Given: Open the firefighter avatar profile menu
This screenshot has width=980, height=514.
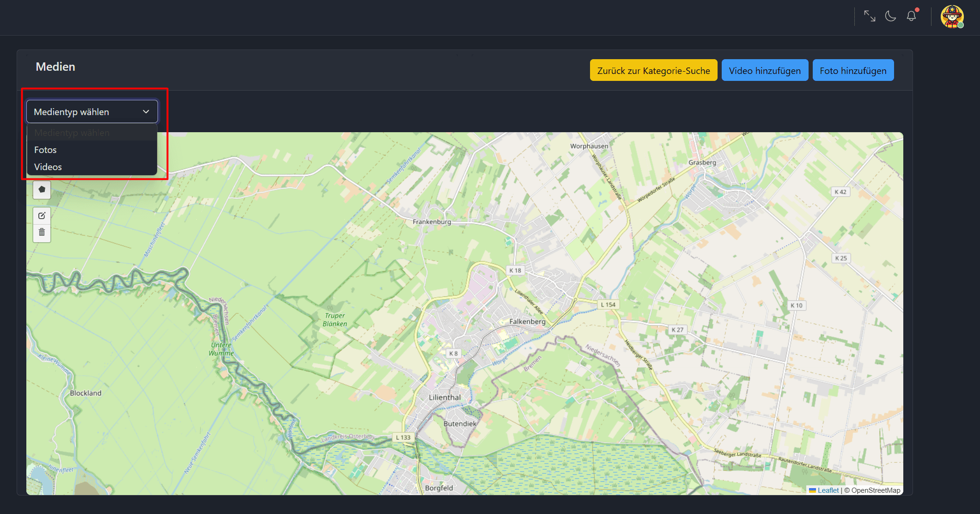Looking at the screenshot, I should pos(952,17).
